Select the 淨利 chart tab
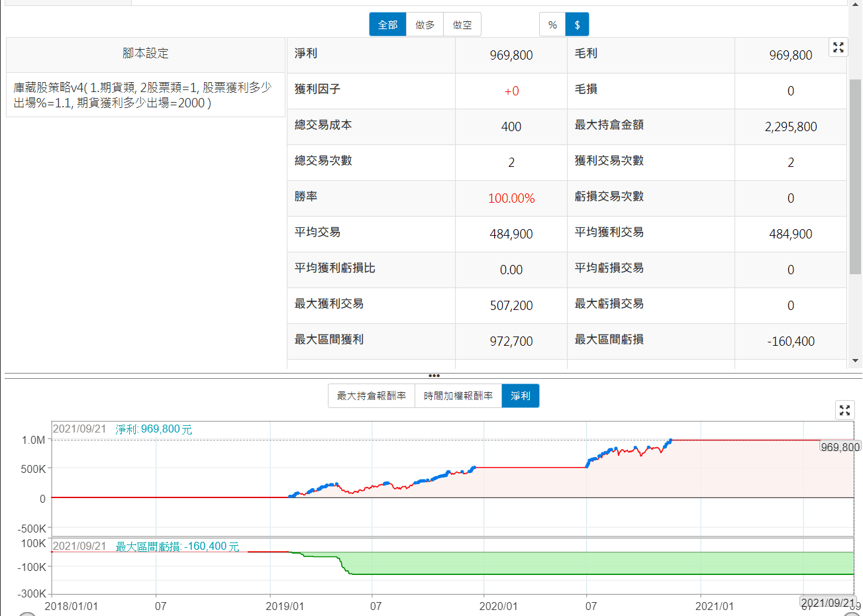This screenshot has width=863, height=616. (520, 395)
